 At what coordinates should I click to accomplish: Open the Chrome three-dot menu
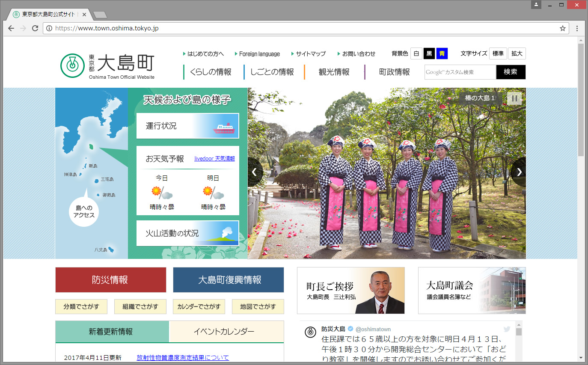577,28
